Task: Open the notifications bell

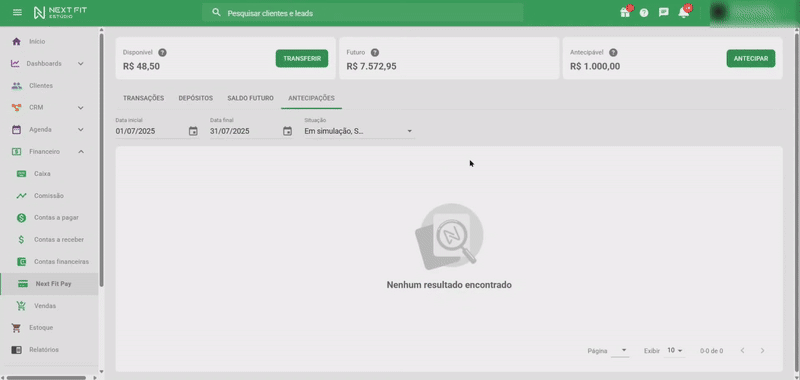Action: click(x=684, y=13)
